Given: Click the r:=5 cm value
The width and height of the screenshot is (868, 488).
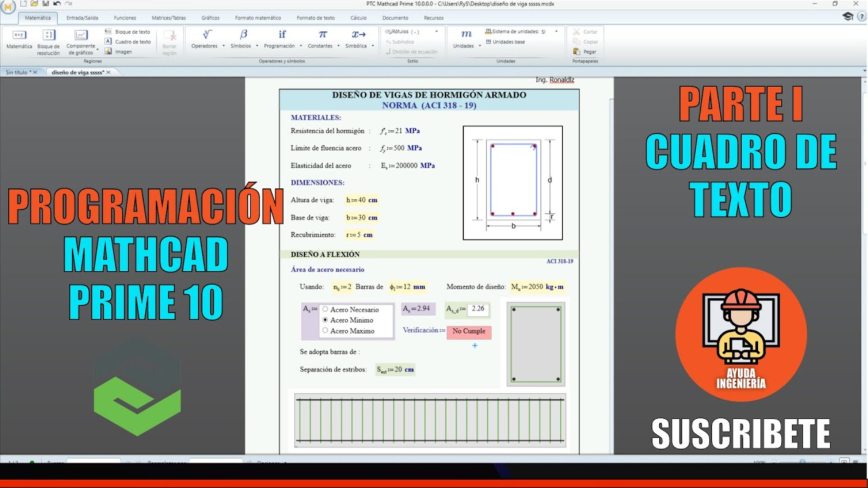Looking at the screenshot, I should click(x=359, y=235).
